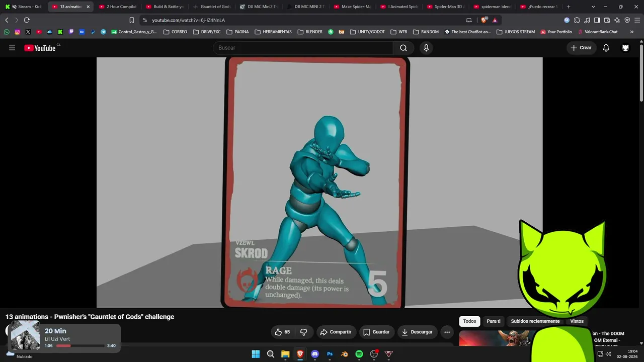Switch to the Gauntlet of Gods tab
Image resolution: width=644 pixels, height=362 pixels.
(211, 7)
